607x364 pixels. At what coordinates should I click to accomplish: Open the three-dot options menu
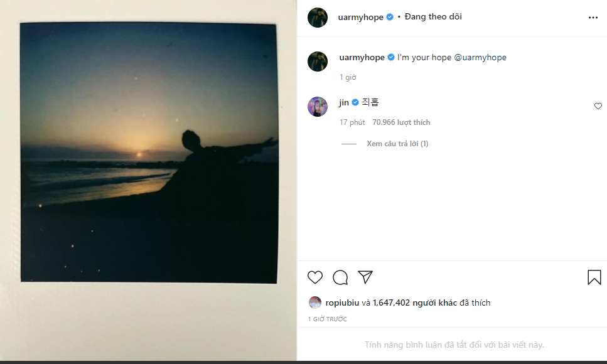[593, 17]
